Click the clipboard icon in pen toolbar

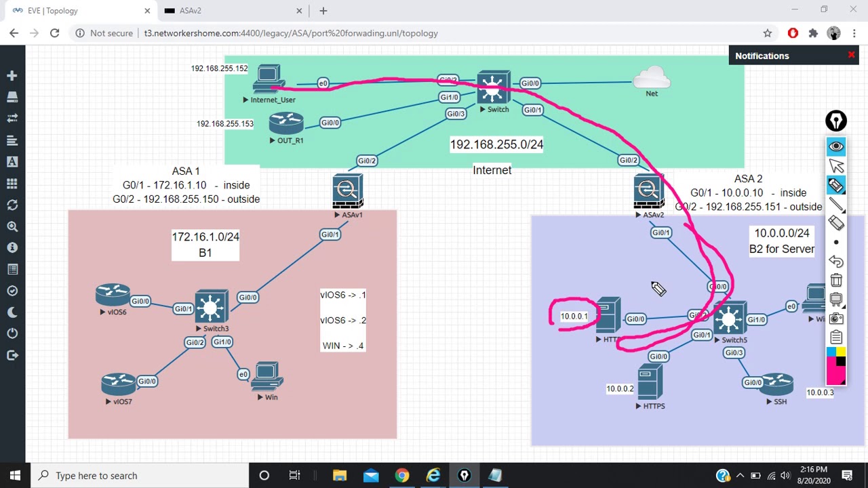836,338
